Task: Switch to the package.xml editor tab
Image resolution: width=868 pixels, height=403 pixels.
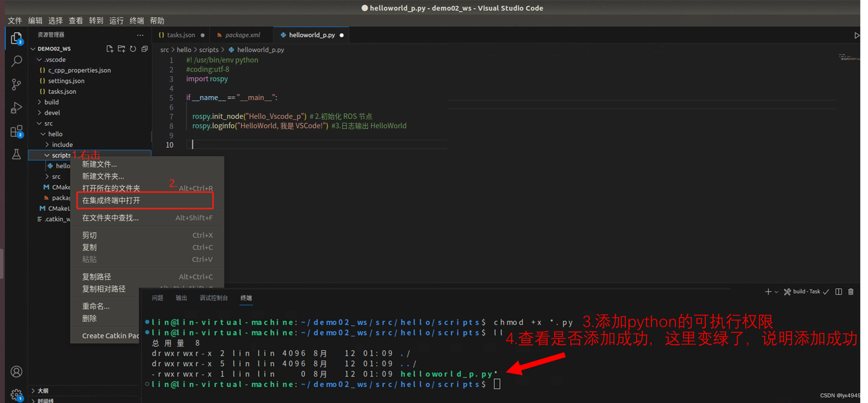Action: (x=242, y=35)
